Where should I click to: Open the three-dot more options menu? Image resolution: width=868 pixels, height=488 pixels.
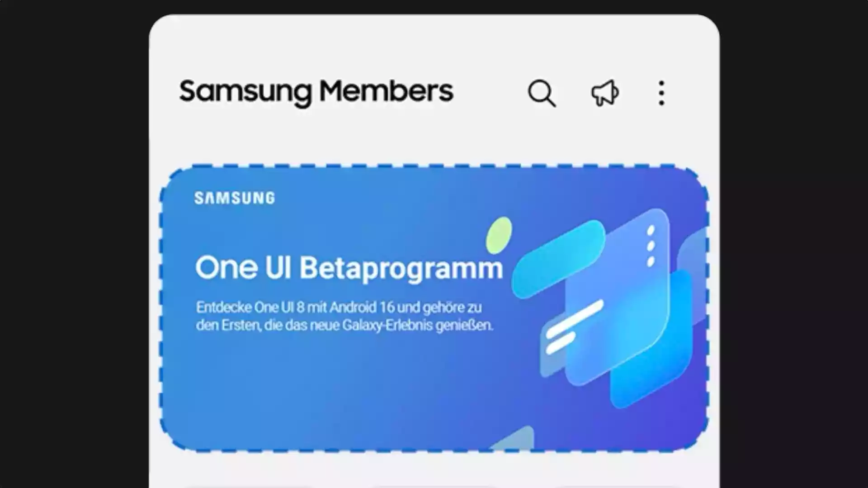click(661, 93)
